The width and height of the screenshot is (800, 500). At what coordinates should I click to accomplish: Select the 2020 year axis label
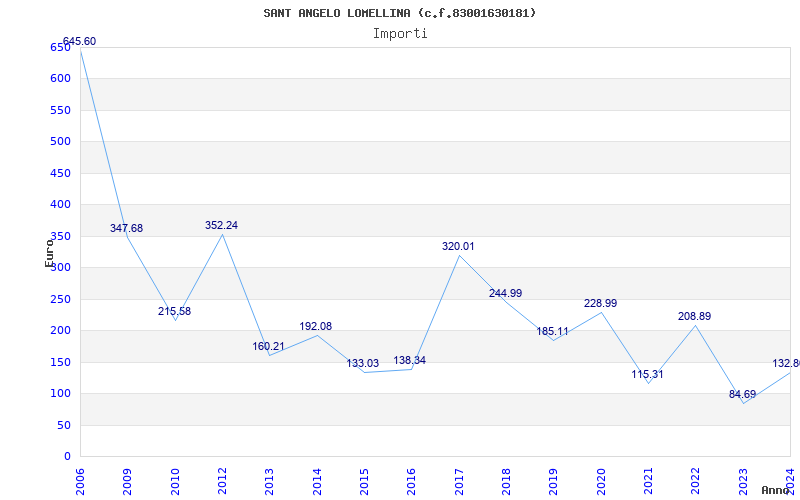601,482
